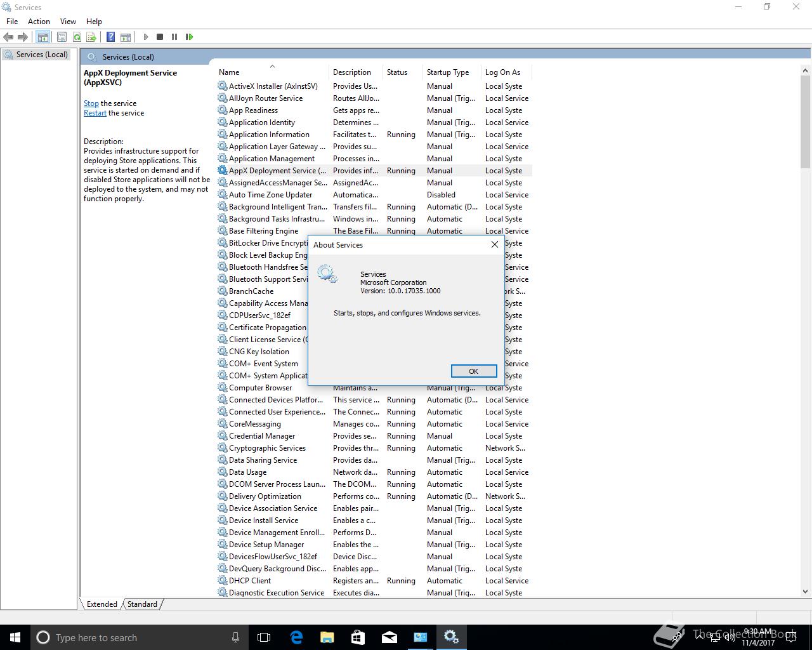This screenshot has height=650, width=812.
Task: Click the Services gears icon in About dialog
Action: pyautogui.click(x=327, y=274)
